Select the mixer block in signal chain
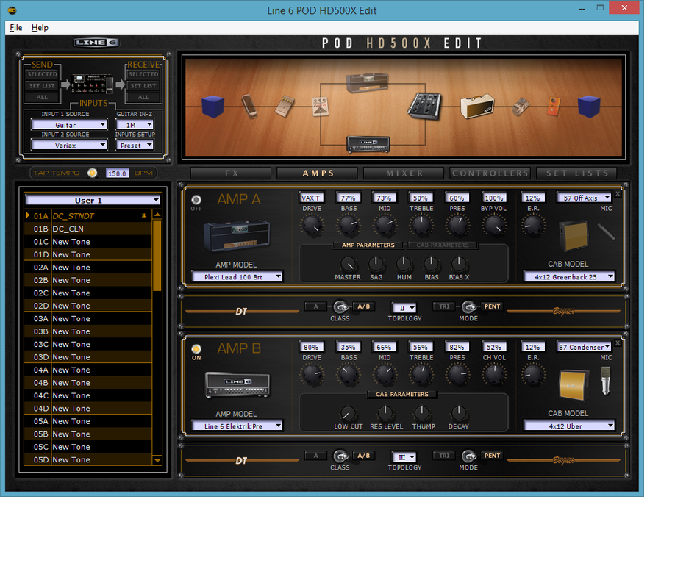The height and width of the screenshot is (588, 700). 424,106
